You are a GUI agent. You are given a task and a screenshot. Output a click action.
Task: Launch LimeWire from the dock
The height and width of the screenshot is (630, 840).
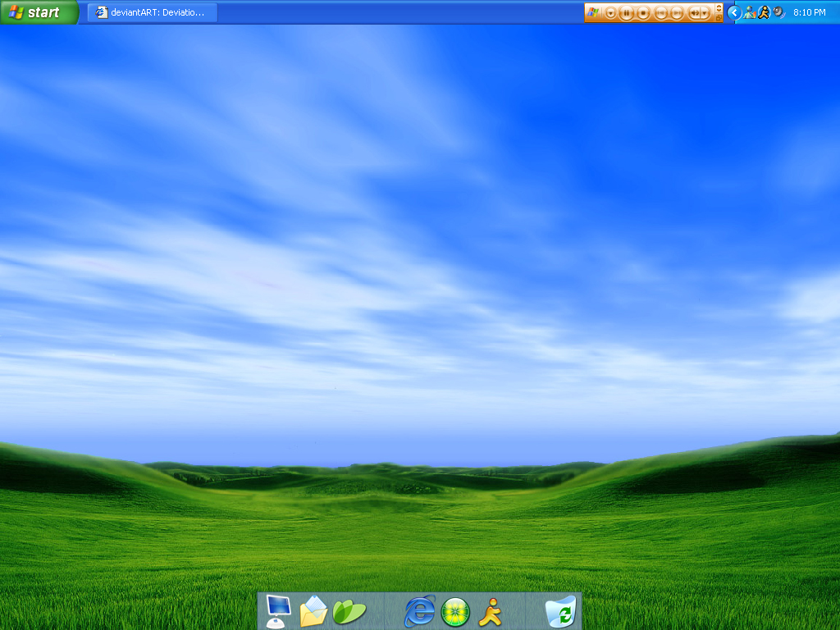(x=455, y=612)
